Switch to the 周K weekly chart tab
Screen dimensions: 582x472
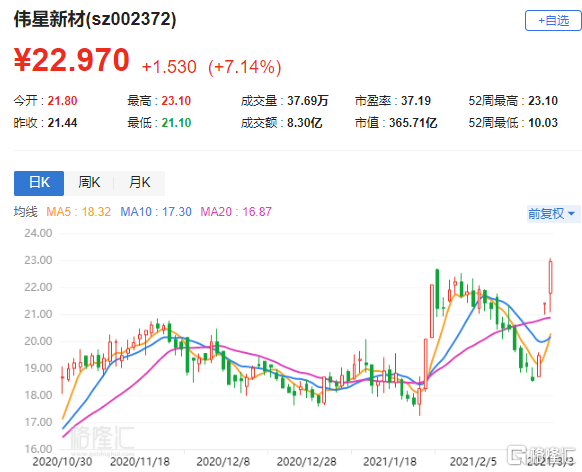[89, 183]
